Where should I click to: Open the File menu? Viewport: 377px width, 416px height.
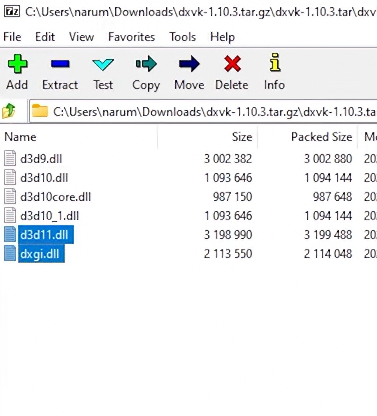pos(12,37)
